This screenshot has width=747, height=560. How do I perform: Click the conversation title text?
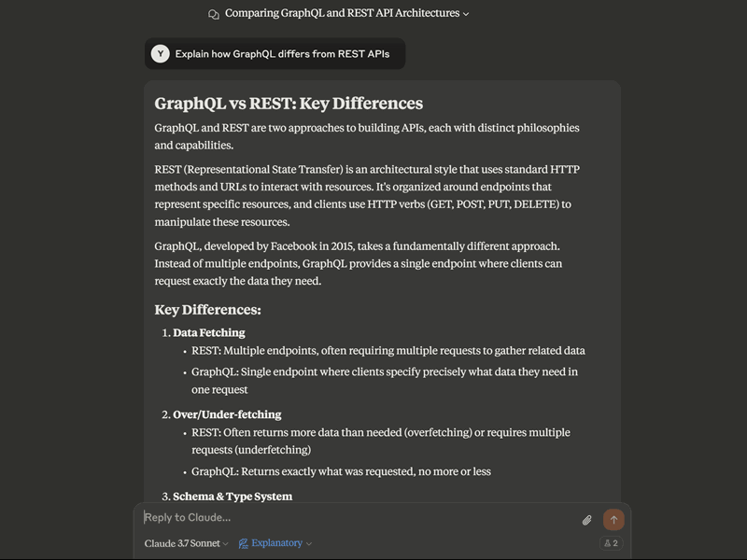[341, 13]
